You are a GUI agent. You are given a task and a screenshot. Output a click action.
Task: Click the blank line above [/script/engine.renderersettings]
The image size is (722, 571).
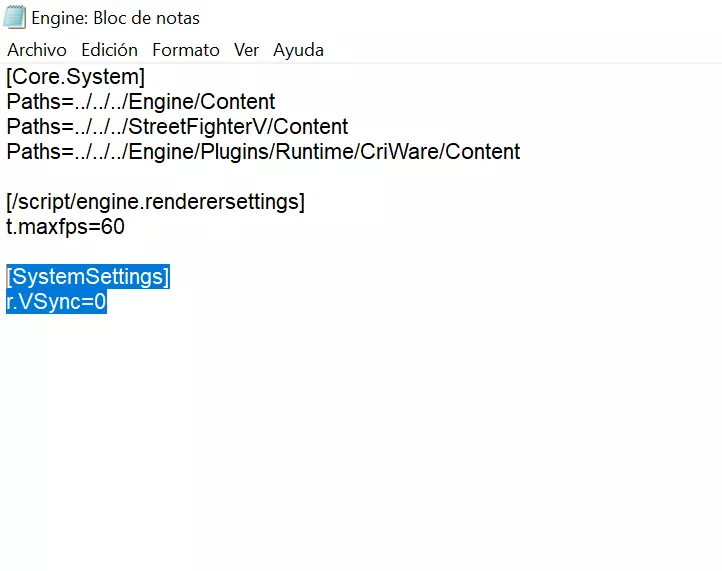coord(200,177)
